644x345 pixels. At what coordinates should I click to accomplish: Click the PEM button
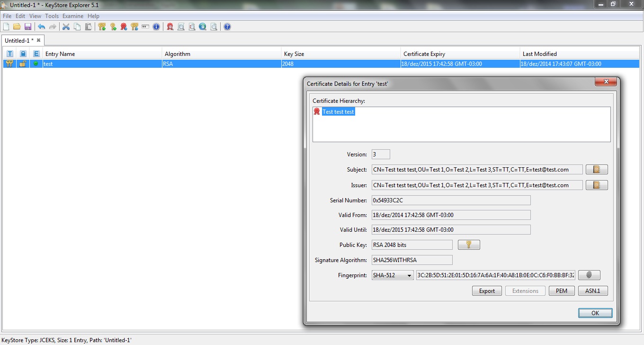tap(562, 291)
